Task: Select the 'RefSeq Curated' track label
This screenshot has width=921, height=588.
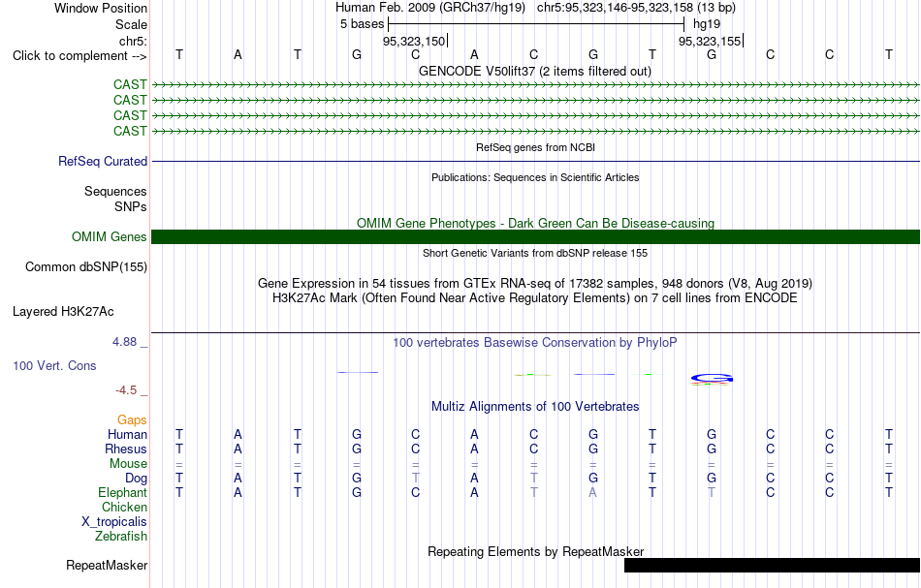Action: (x=103, y=161)
